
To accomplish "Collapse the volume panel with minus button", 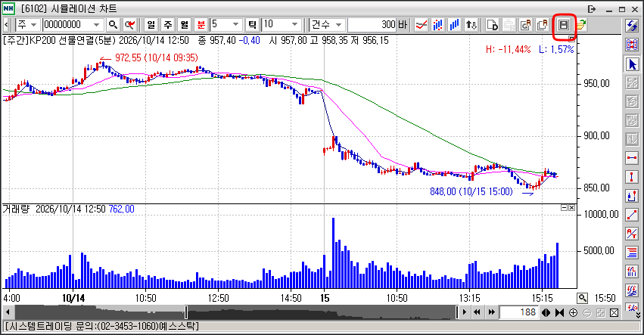I will 565,208.
